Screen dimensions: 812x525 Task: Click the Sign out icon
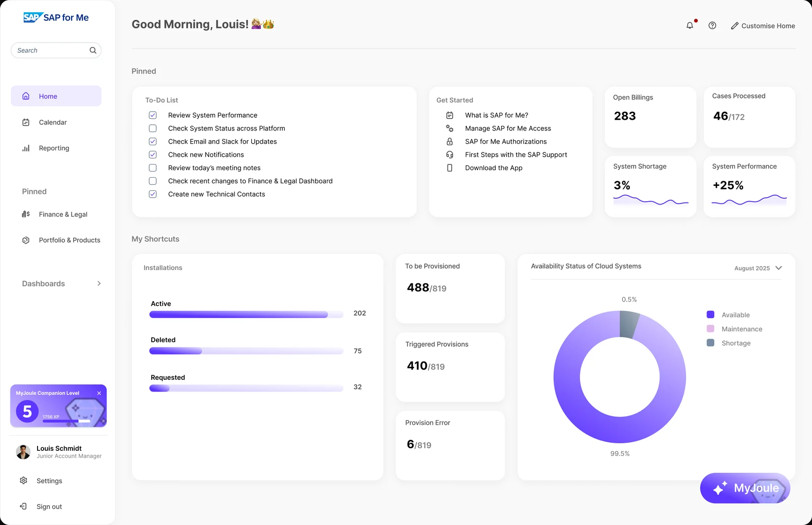click(23, 506)
